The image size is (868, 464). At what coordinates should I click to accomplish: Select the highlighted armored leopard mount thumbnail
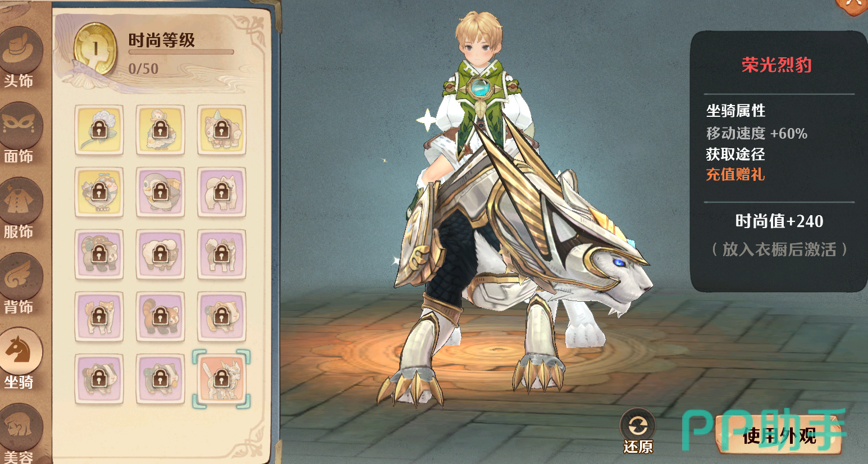click(x=221, y=379)
